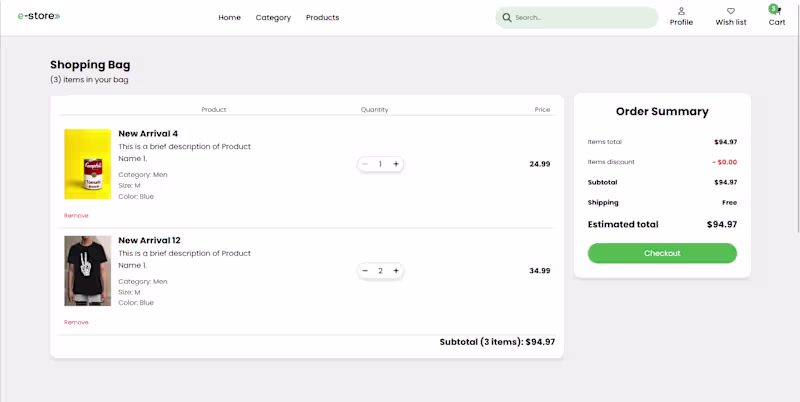Click the soup can product thumbnail
The image size is (800, 402).
click(87, 164)
